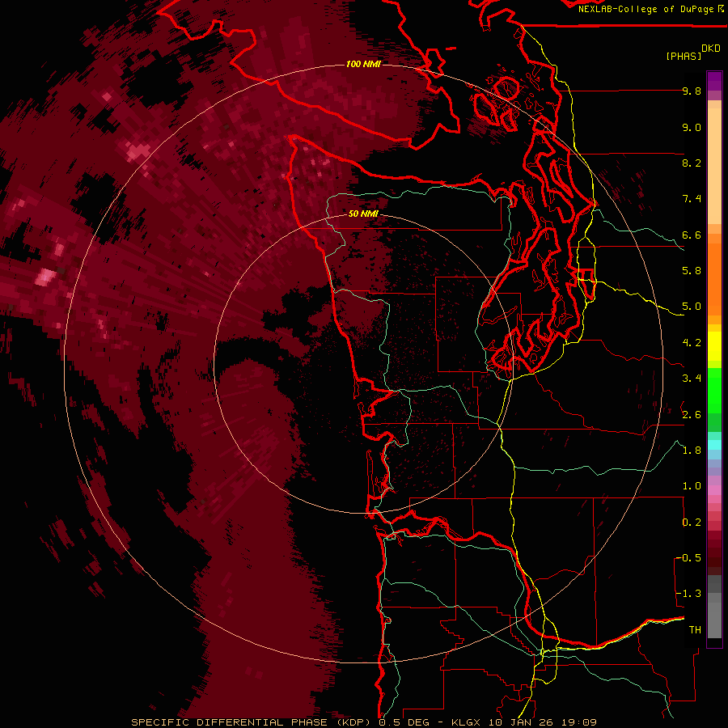The width and height of the screenshot is (728, 728).
Task: Click the 9.8 value on the color scale
Action: coord(692,91)
